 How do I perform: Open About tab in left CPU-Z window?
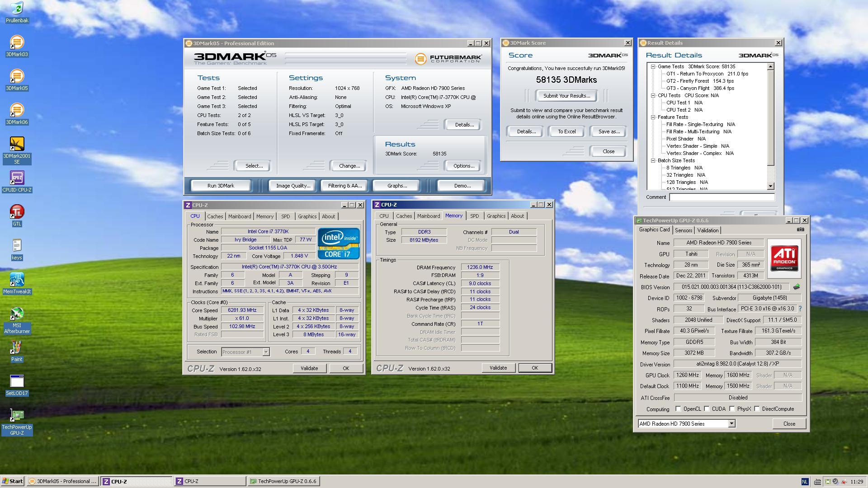click(x=328, y=216)
